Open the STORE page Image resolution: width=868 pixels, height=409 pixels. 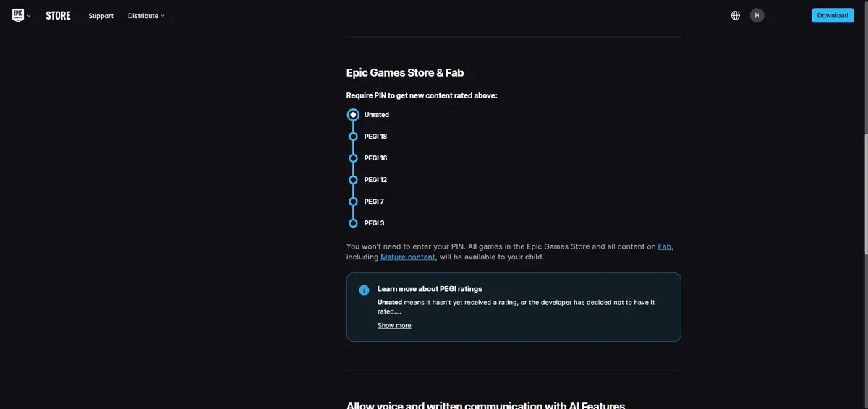(x=58, y=15)
